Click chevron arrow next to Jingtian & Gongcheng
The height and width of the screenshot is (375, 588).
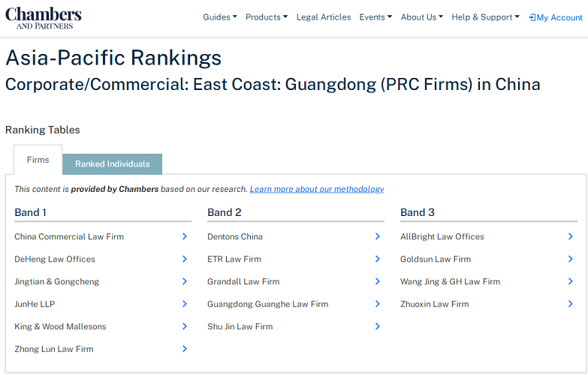click(185, 281)
